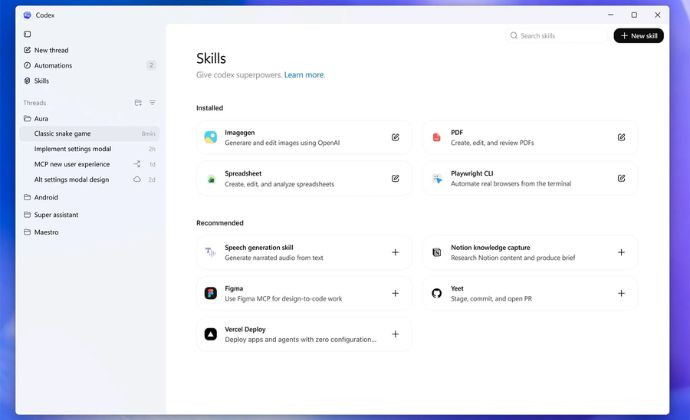The width and height of the screenshot is (690, 420).
Task: Toggle the sidebar panel icon
Action: click(x=27, y=34)
